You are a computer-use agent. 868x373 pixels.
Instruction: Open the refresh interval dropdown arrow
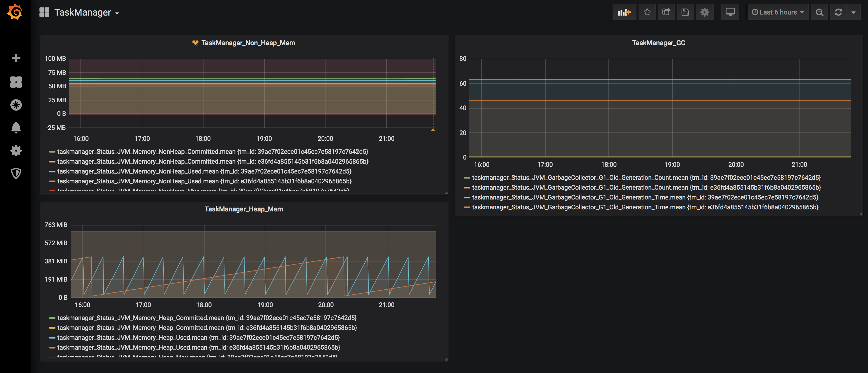[853, 12]
